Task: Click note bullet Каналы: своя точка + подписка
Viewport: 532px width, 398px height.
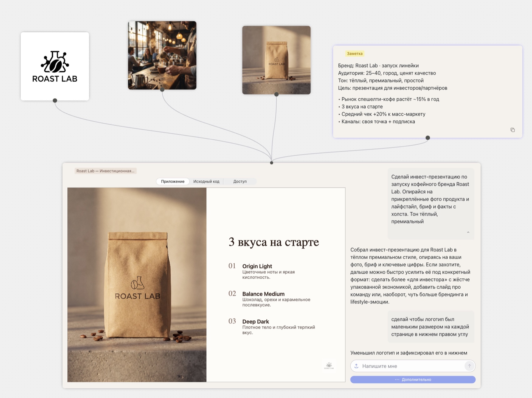Action: (376, 121)
